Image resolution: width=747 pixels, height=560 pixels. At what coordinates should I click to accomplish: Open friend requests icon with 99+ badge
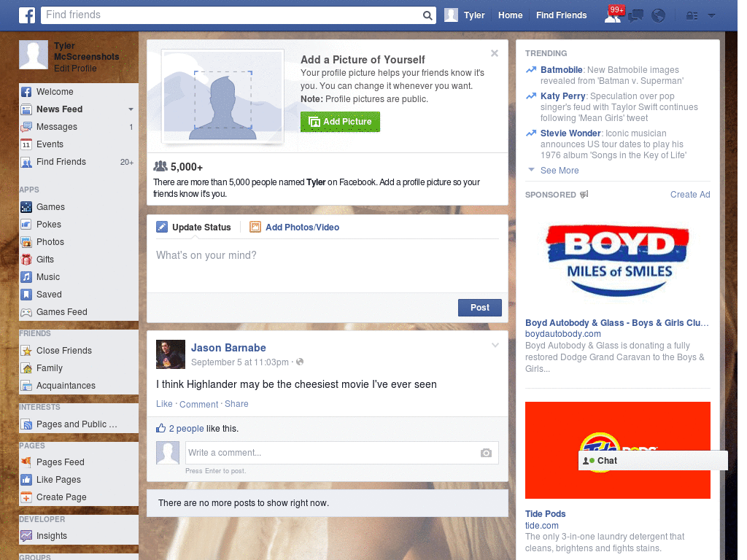pos(613,15)
